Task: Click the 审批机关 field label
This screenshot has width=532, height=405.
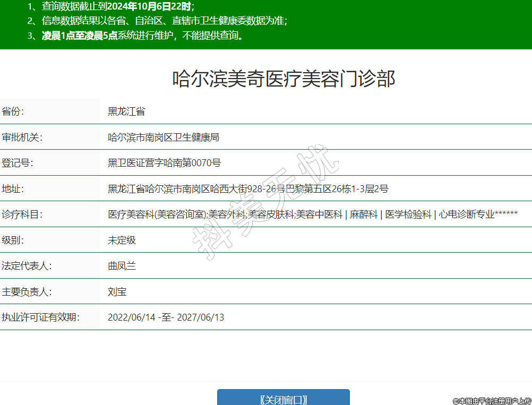Action: coord(22,137)
